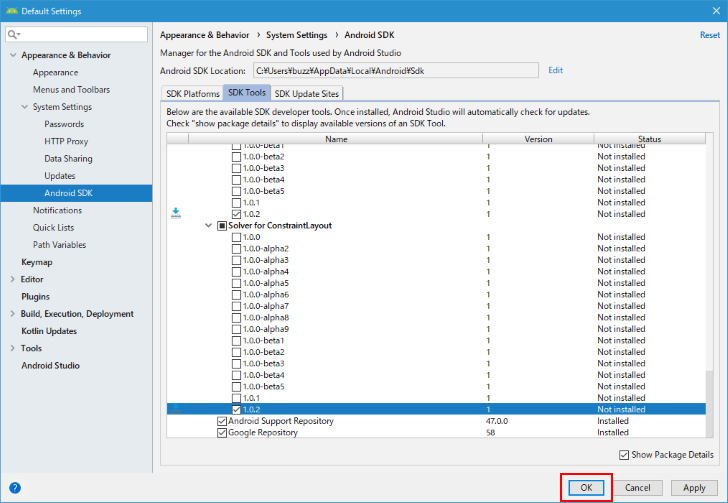Viewport: 728px width, 503px height.
Task: Open the Plugins page
Action: [35, 296]
